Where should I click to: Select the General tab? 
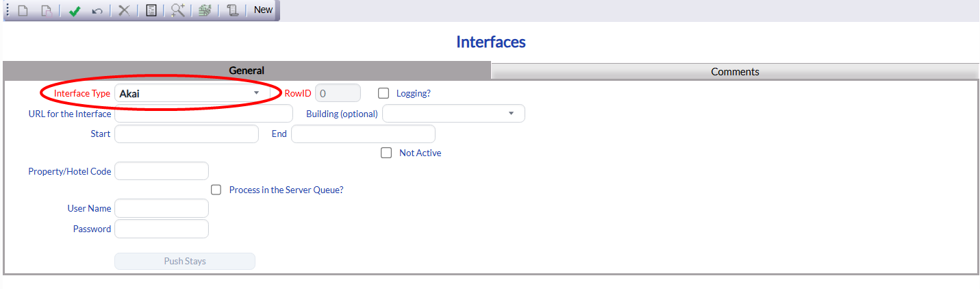coord(247,71)
